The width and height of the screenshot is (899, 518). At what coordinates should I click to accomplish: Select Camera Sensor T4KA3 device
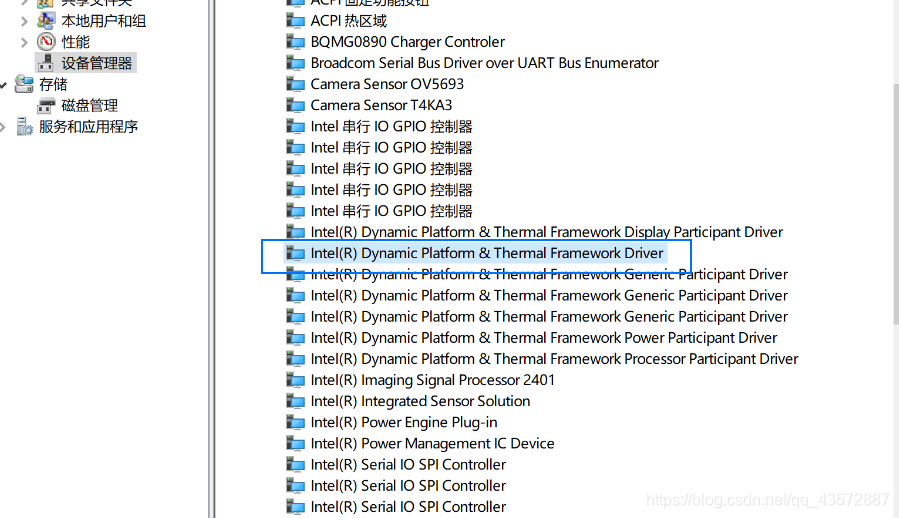coord(381,106)
